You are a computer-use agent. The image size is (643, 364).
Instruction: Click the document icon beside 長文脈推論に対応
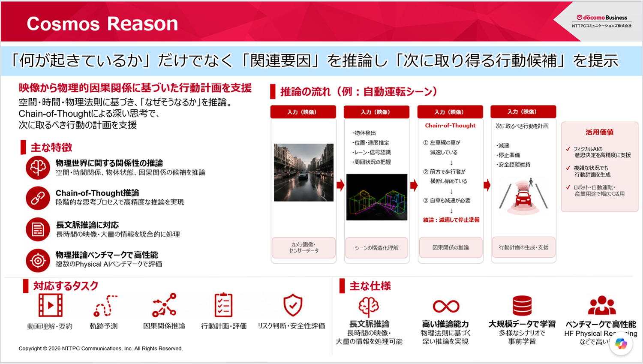[38, 229]
